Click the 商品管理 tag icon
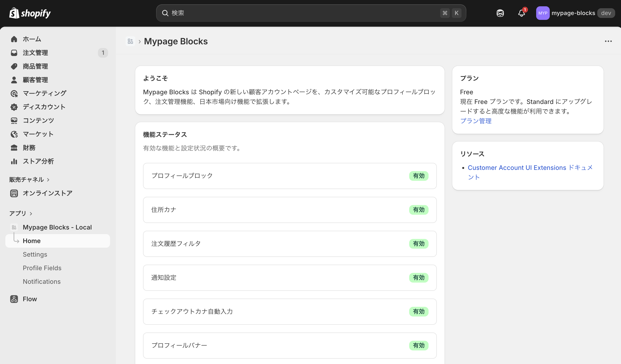 coord(14,66)
